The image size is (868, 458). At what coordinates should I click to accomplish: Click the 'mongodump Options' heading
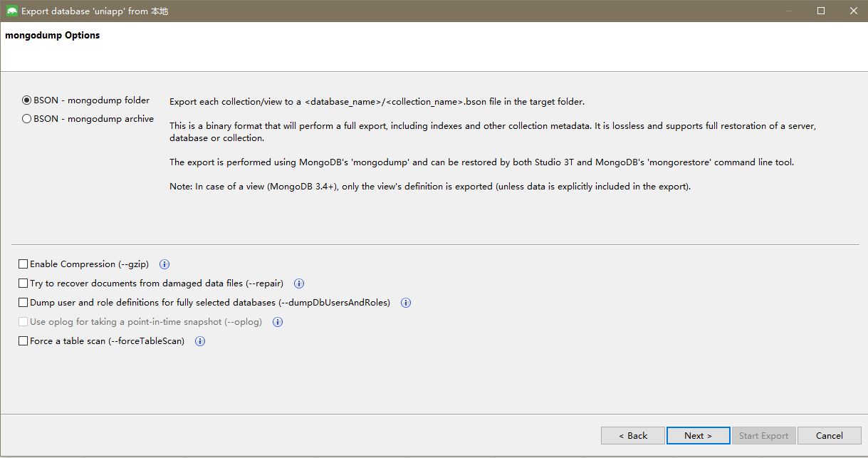coord(53,36)
